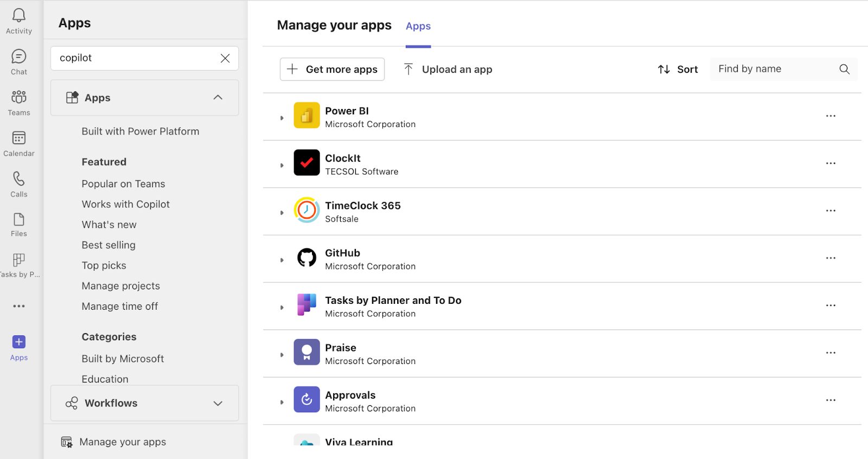Open Manage your apps at bottom of sidebar
The image size is (868, 459).
(x=113, y=442)
